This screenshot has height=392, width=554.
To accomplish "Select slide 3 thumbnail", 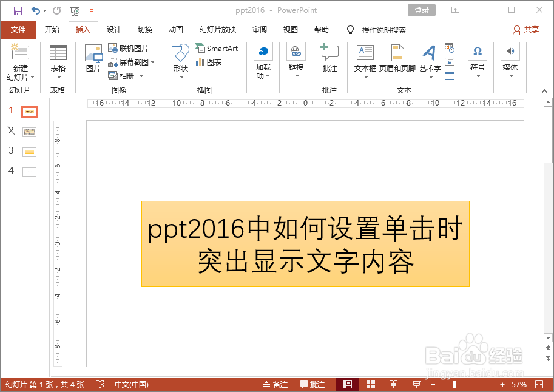I will [x=29, y=152].
